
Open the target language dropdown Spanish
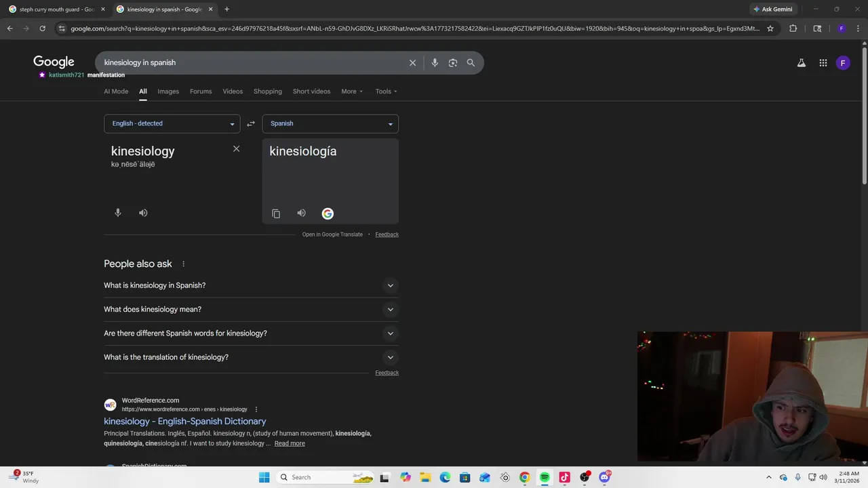coord(330,123)
